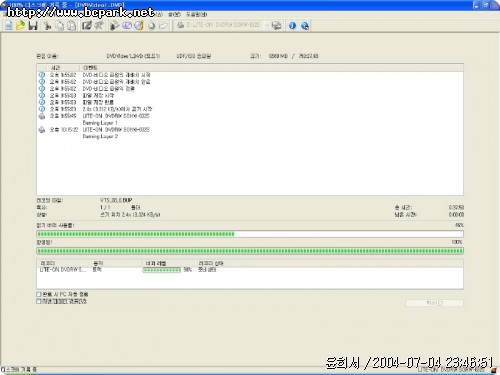Click the Copy disc icon with two discs
The width and height of the screenshot is (500, 375).
(x=127, y=26)
